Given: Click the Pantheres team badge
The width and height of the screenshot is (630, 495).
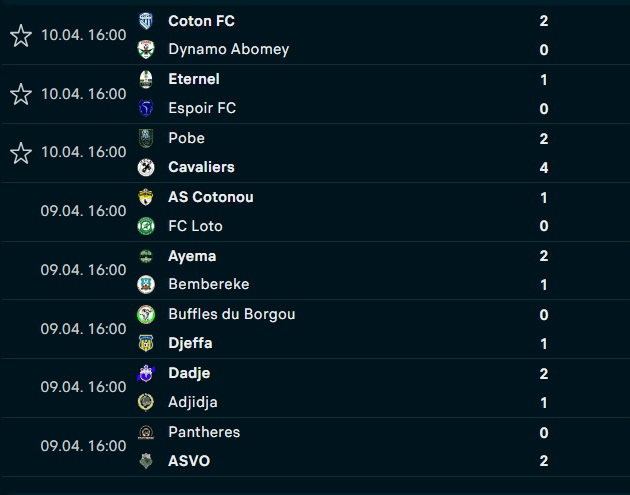Looking at the screenshot, I should click(x=147, y=432).
